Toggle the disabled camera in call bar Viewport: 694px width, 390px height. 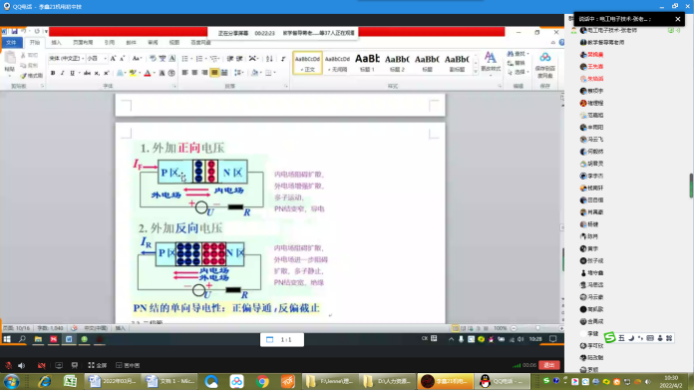pyautogui.click(x=42, y=365)
